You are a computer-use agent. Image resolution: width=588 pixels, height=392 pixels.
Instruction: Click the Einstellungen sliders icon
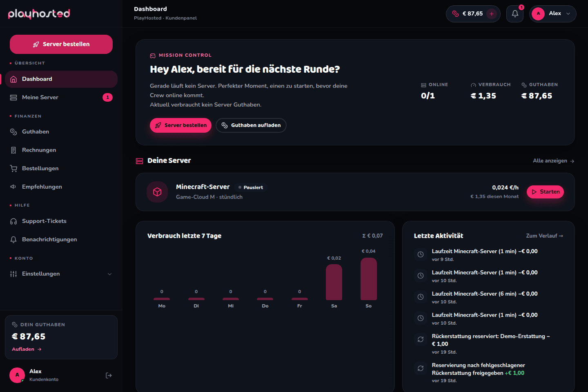coord(13,274)
